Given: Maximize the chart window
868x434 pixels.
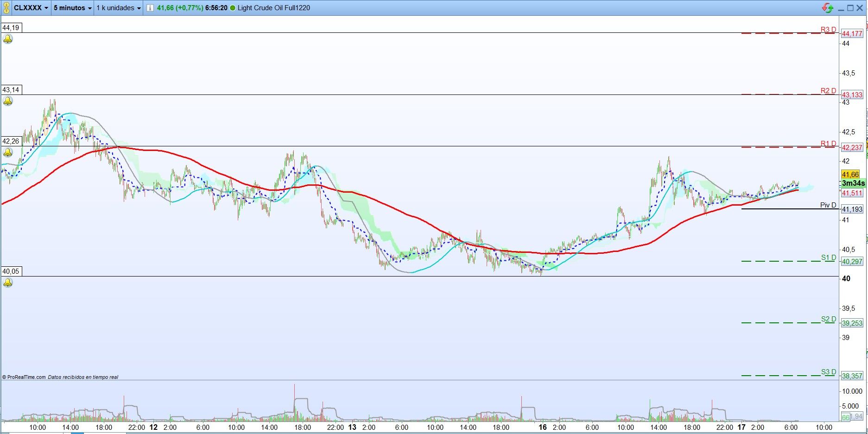Looking at the screenshot, I should 850,8.
